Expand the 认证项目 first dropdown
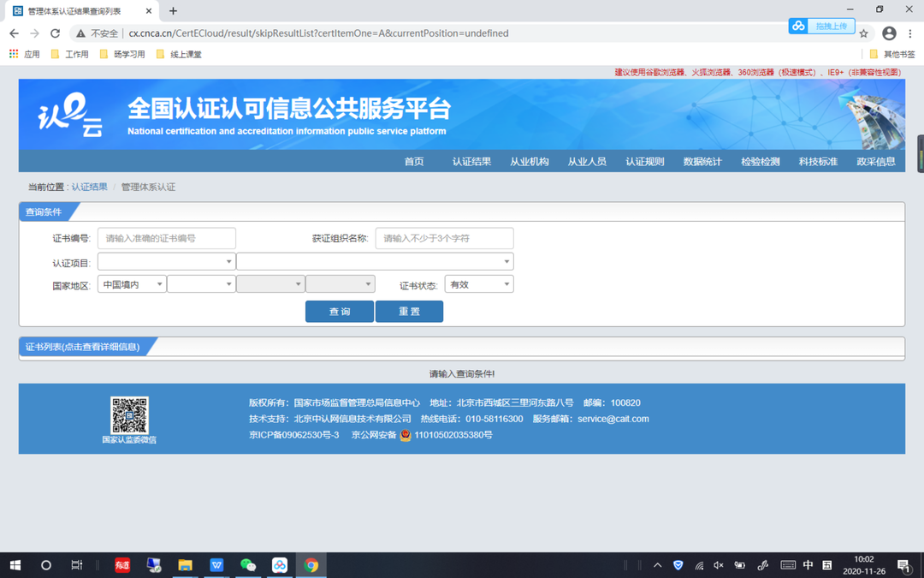The image size is (924, 578). pyautogui.click(x=166, y=261)
